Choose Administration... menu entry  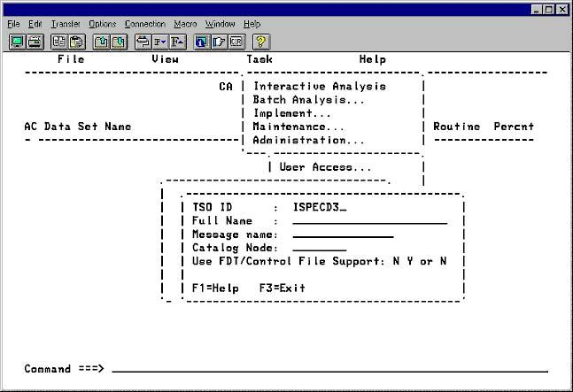pyautogui.click(x=308, y=140)
